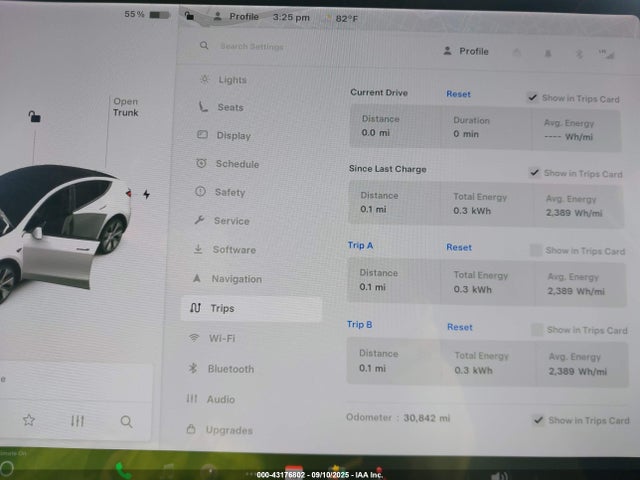The image size is (640, 480).
Task: Reset the Current Drive trip
Action: 458,94
